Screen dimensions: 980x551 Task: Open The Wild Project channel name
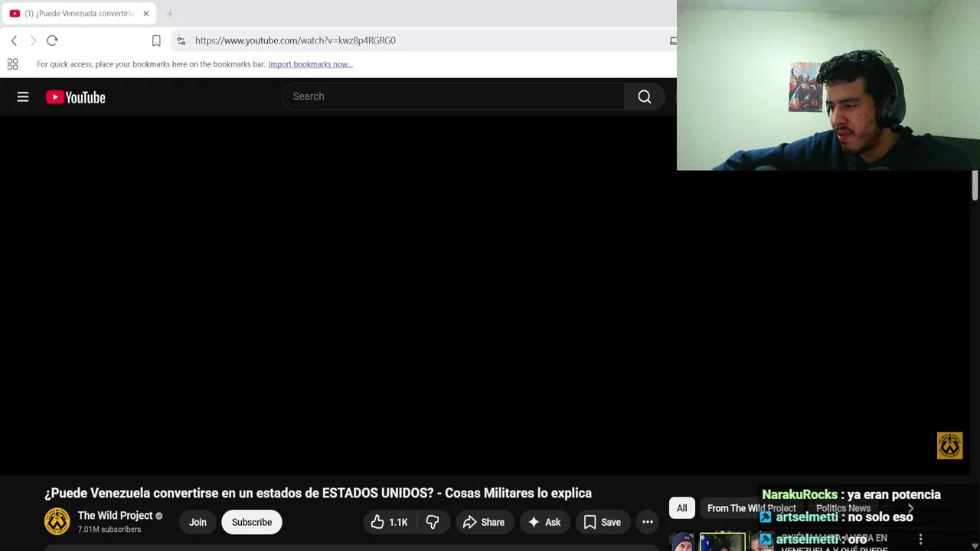click(x=115, y=516)
